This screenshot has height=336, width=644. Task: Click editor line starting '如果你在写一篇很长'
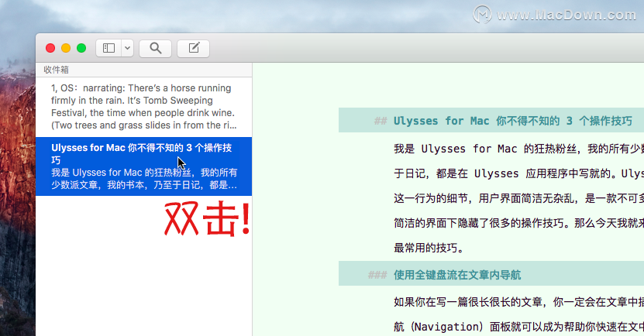click(518, 302)
